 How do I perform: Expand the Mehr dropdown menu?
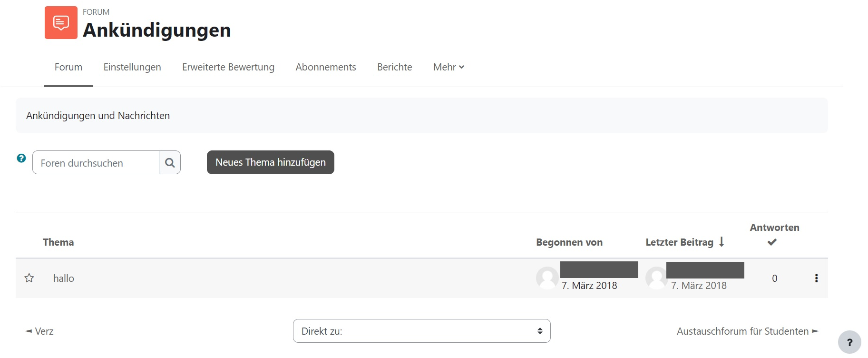click(x=448, y=67)
